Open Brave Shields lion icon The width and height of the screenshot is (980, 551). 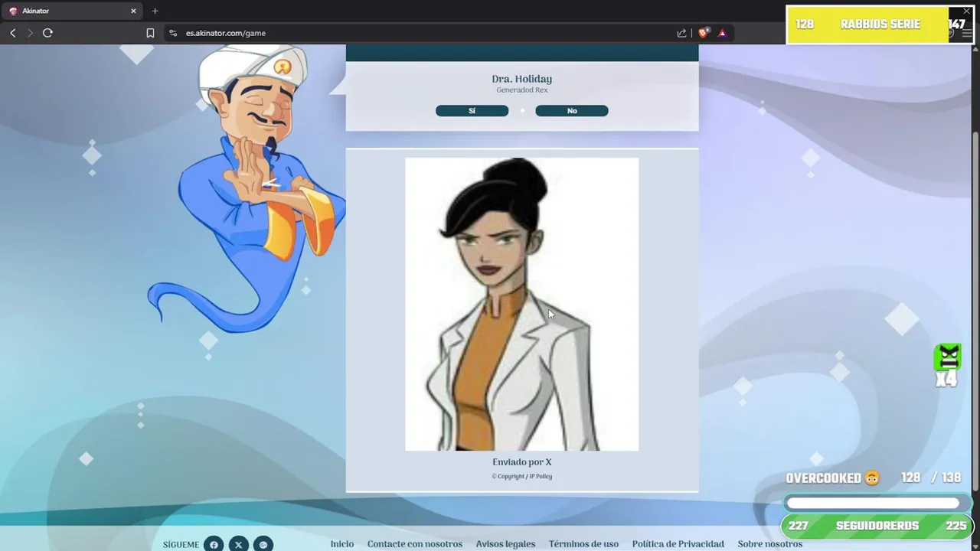[x=704, y=33]
